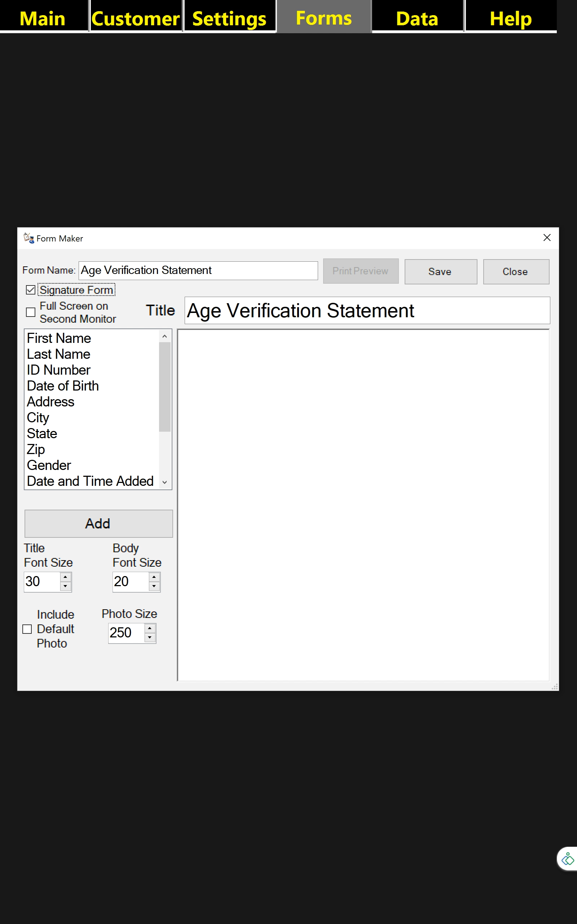
Task: Uncheck the Signature Form checkbox
Action: point(31,290)
